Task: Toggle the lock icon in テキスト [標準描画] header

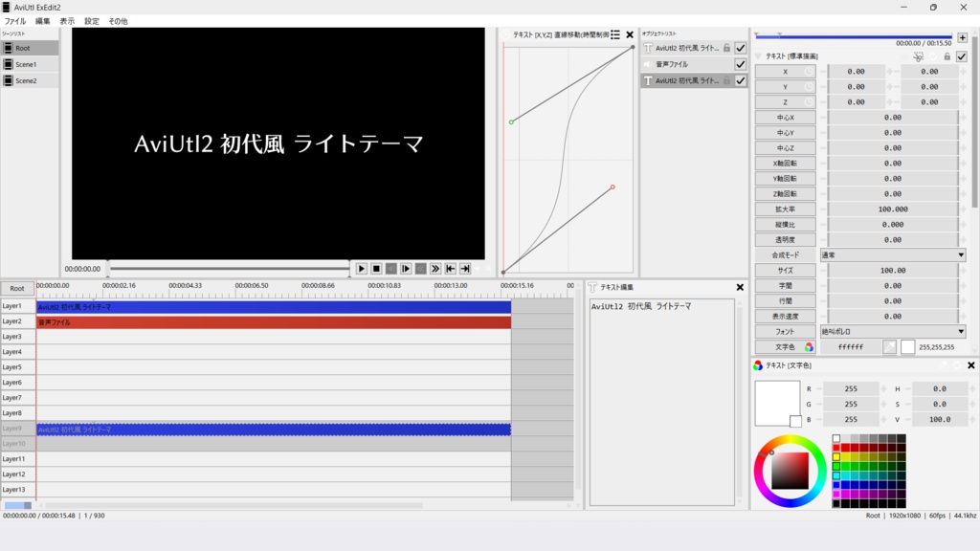Action: tap(947, 56)
